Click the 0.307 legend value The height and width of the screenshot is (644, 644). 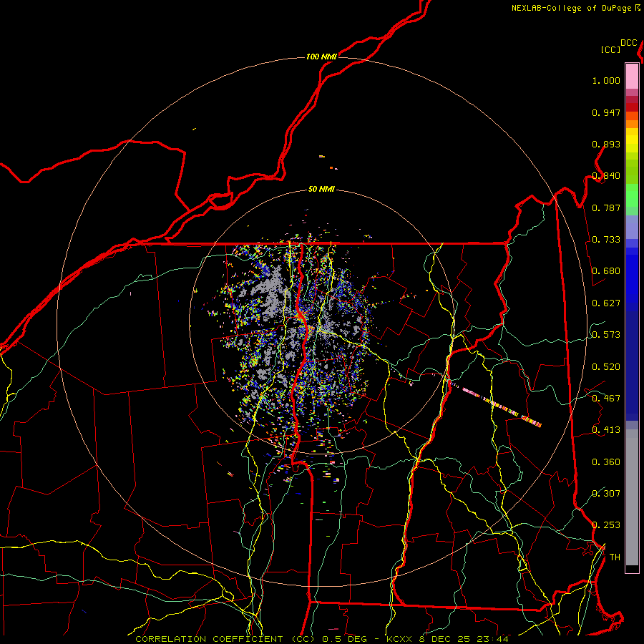(606, 493)
